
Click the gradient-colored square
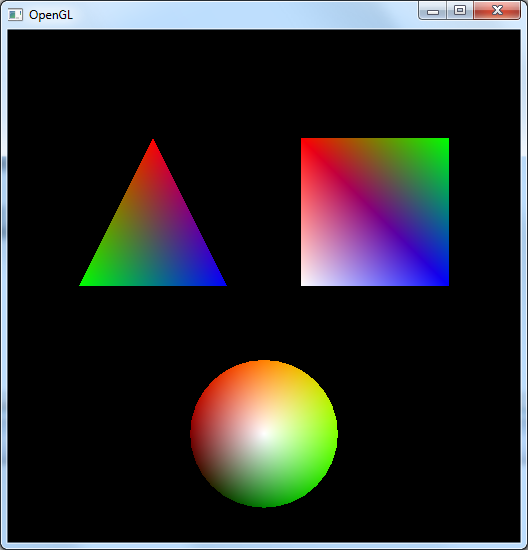[375, 212]
